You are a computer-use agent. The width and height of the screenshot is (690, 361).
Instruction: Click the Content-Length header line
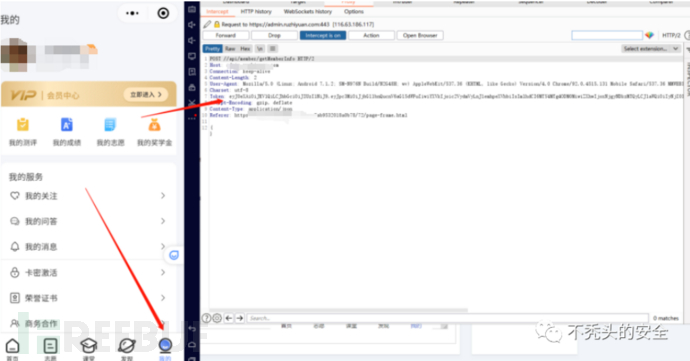point(233,77)
